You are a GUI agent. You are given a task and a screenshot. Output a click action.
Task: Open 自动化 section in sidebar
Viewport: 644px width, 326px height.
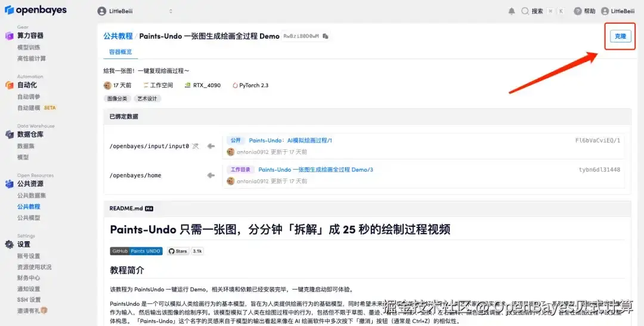click(x=27, y=85)
